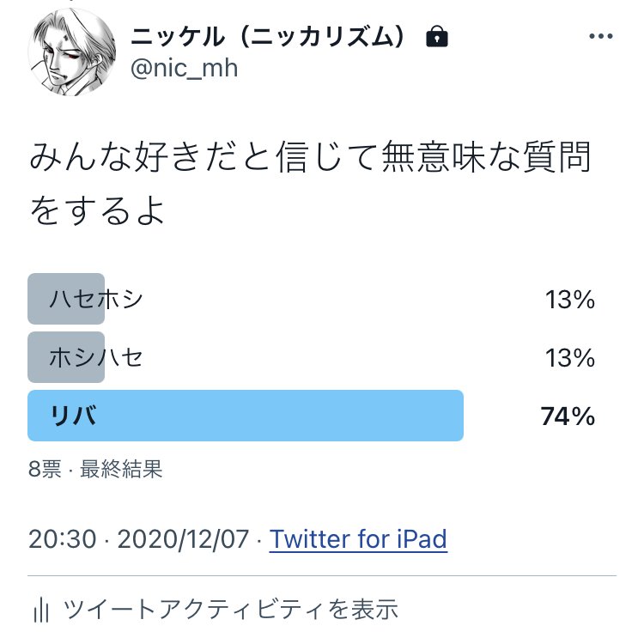
Task: Open the more options ellipsis menu
Action: (x=600, y=37)
